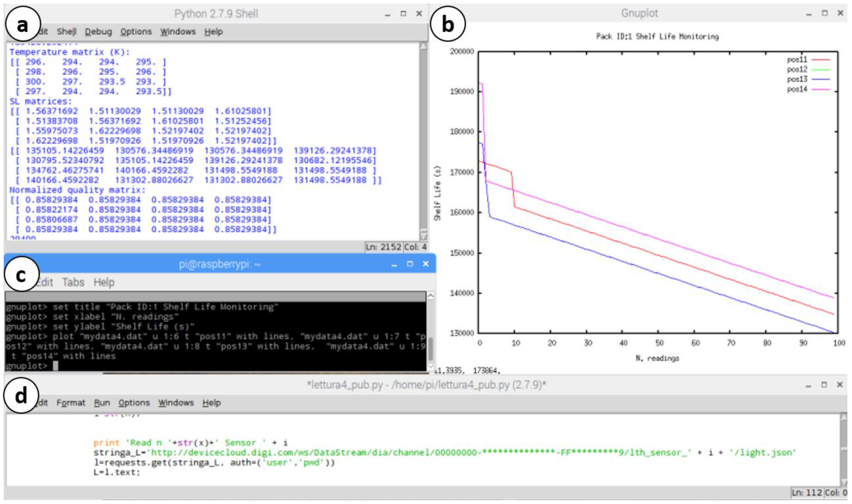852x504 pixels.
Task: Open Format menu in lettura4_pub.py editor
Action: (x=71, y=403)
